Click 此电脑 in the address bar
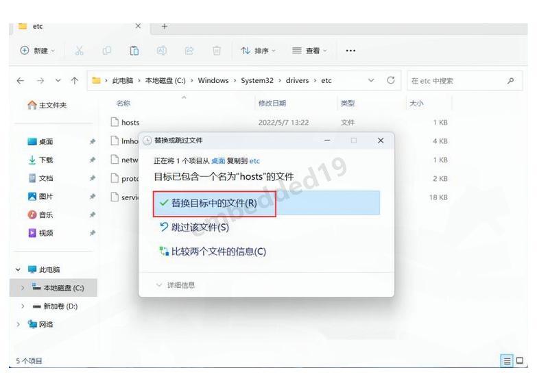Viewport: 537px width, 392px height. pos(123,80)
